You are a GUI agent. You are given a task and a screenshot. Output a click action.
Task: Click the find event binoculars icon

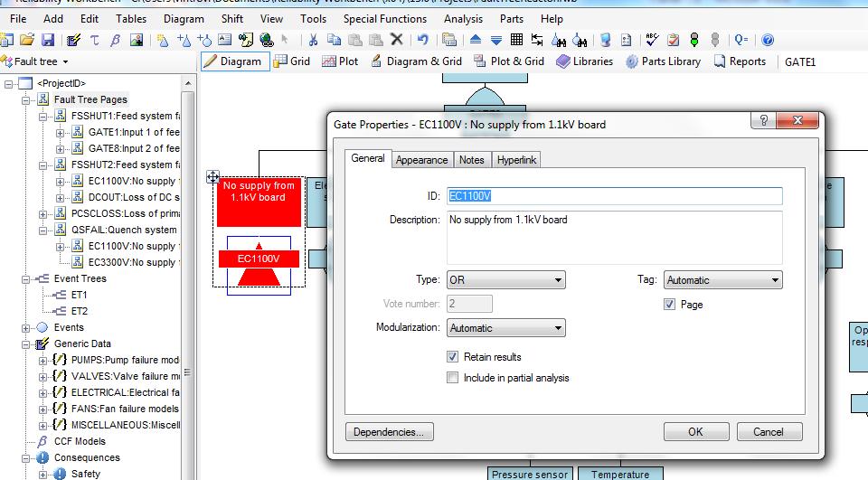[580, 40]
